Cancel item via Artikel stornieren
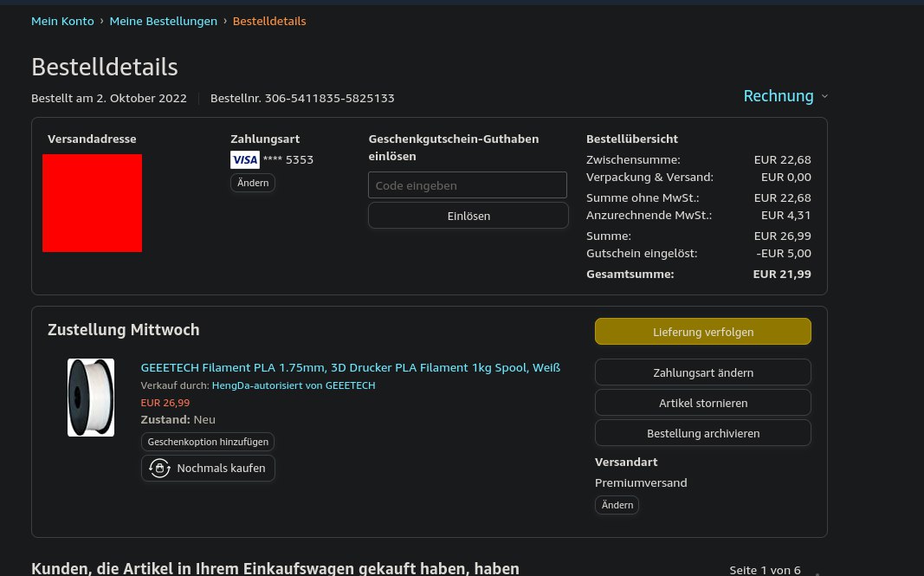 (702, 403)
